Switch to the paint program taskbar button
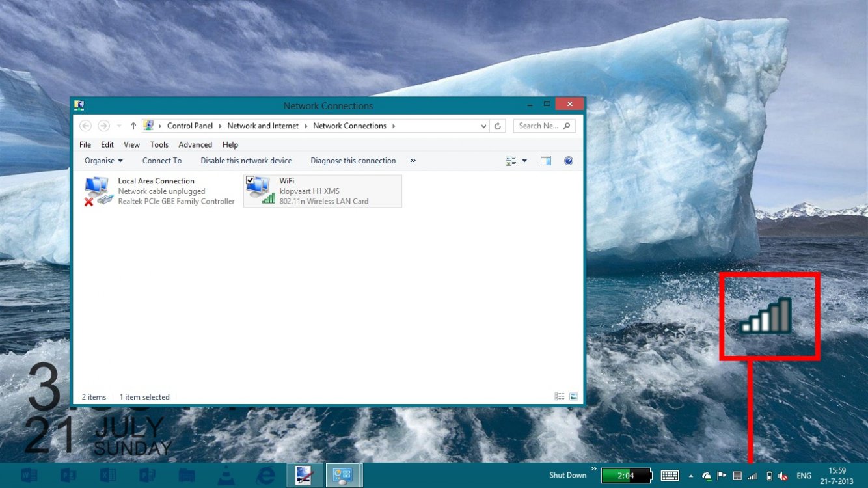This screenshot has width=868, height=488. (x=305, y=476)
